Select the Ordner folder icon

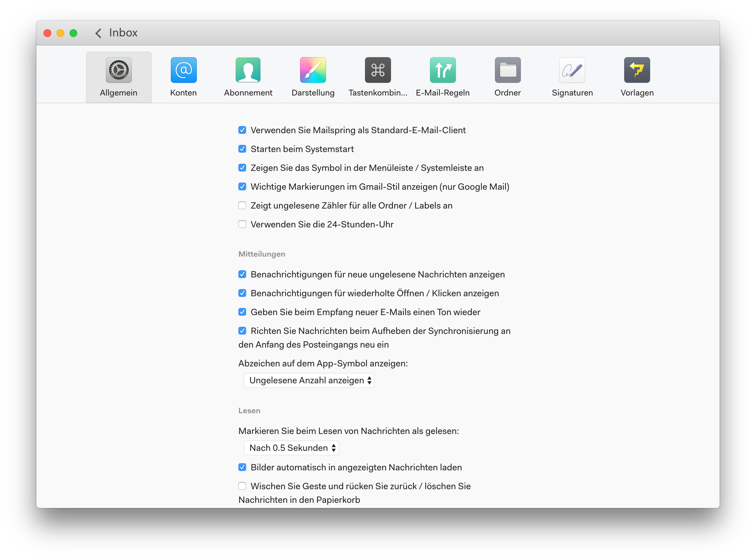pyautogui.click(x=507, y=70)
